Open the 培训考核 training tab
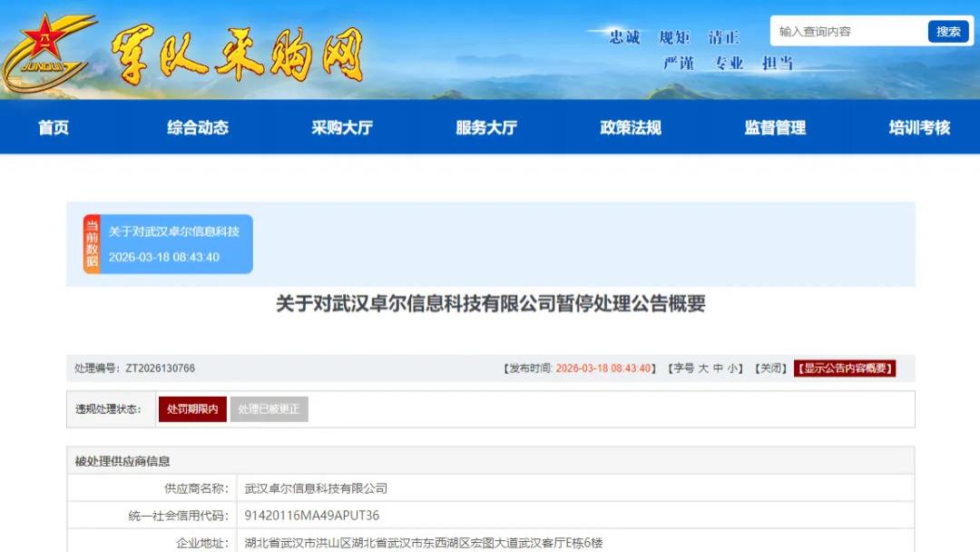Viewport: 980px width, 552px height. pos(916,127)
